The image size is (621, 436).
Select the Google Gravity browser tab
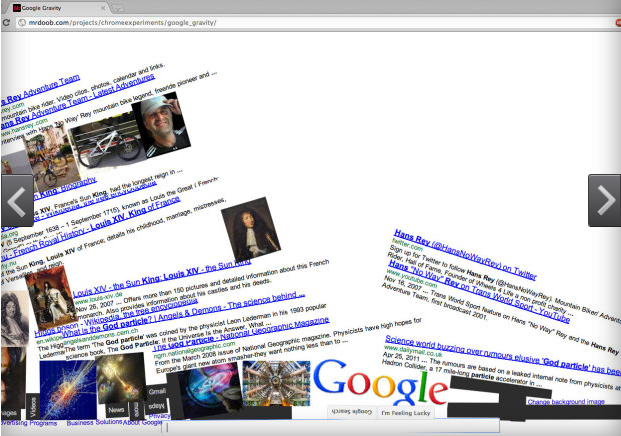pyautogui.click(x=59, y=8)
